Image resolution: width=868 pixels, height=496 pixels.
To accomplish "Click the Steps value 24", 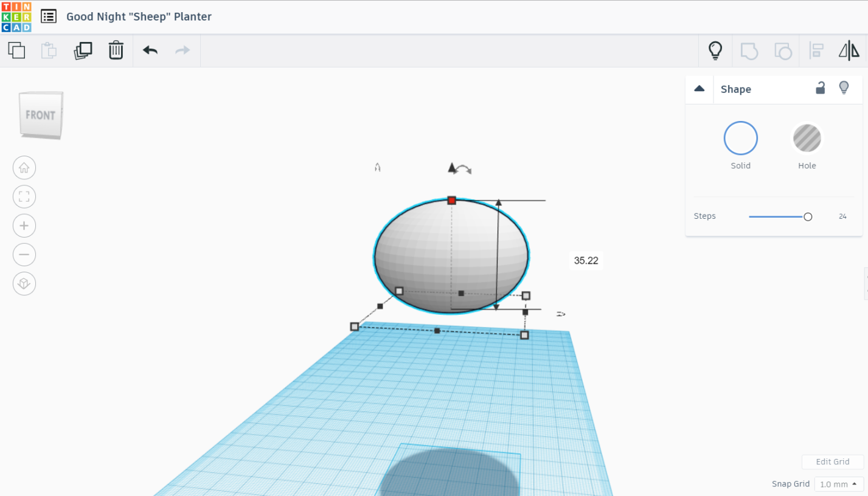I will pyautogui.click(x=842, y=216).
